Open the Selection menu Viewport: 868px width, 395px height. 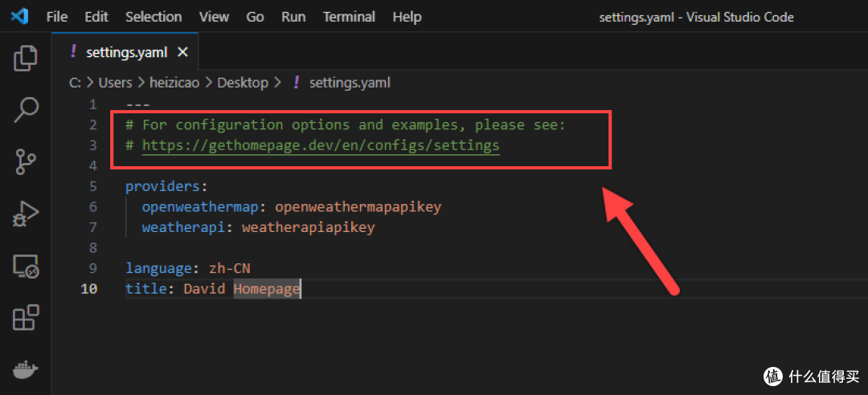(154, 17)
